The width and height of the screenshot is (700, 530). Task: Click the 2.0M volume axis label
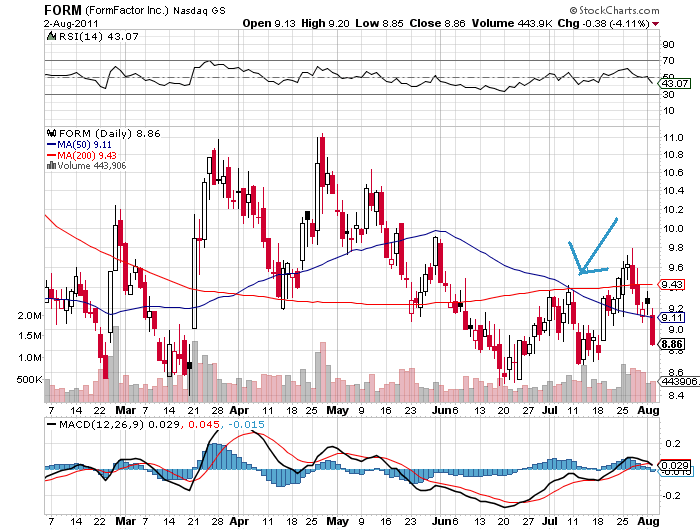pyautogui.click(x=30, y=316)
